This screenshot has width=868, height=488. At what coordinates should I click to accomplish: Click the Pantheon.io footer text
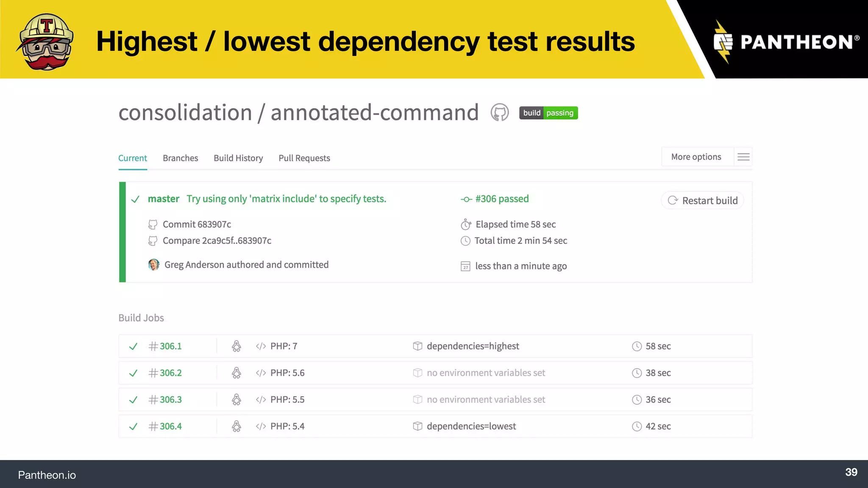point(47,475)
